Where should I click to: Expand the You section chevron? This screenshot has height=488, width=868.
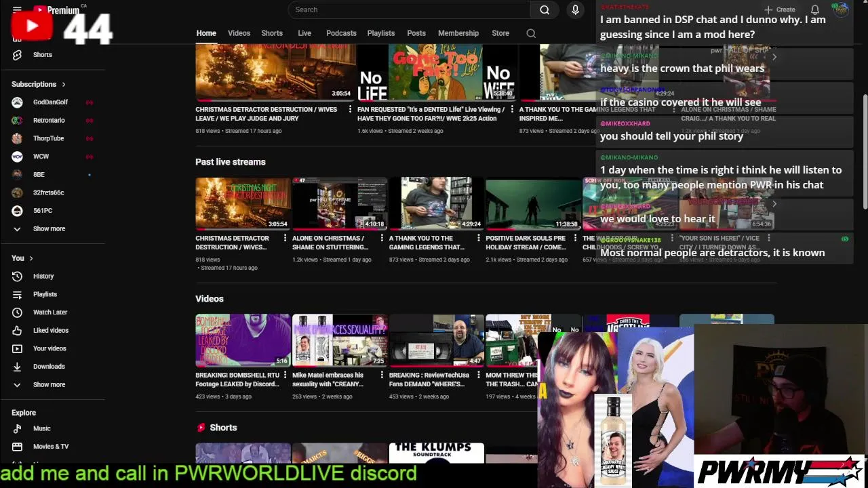tap(31, 258)
